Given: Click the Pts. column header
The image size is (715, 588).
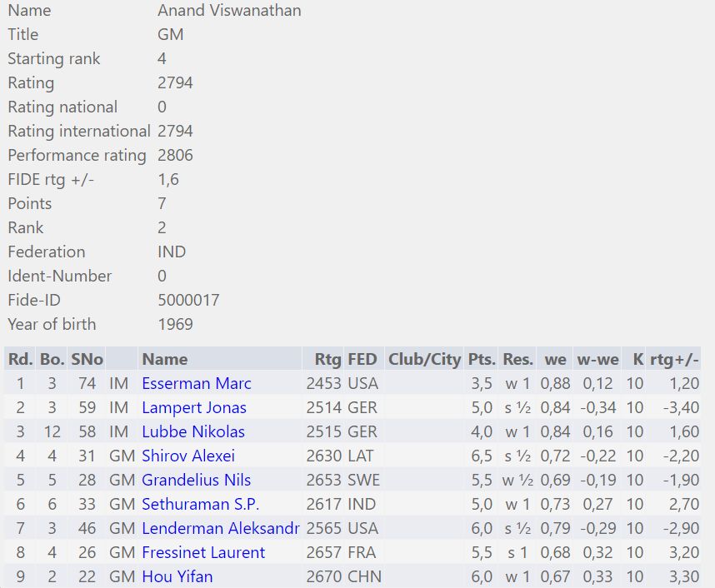Looking at the screenshot, I should pyautogui.click(x=482, y=360).
